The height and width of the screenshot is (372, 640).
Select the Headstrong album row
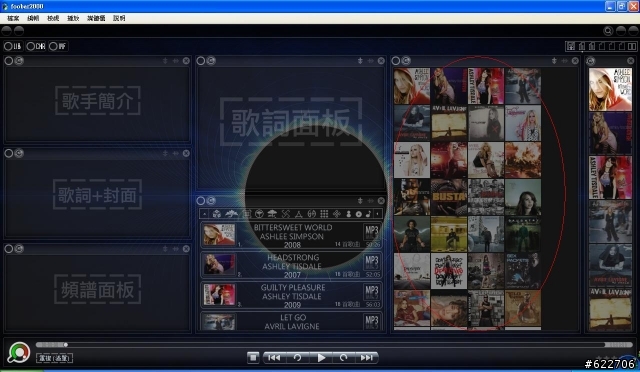click(291, 265)
